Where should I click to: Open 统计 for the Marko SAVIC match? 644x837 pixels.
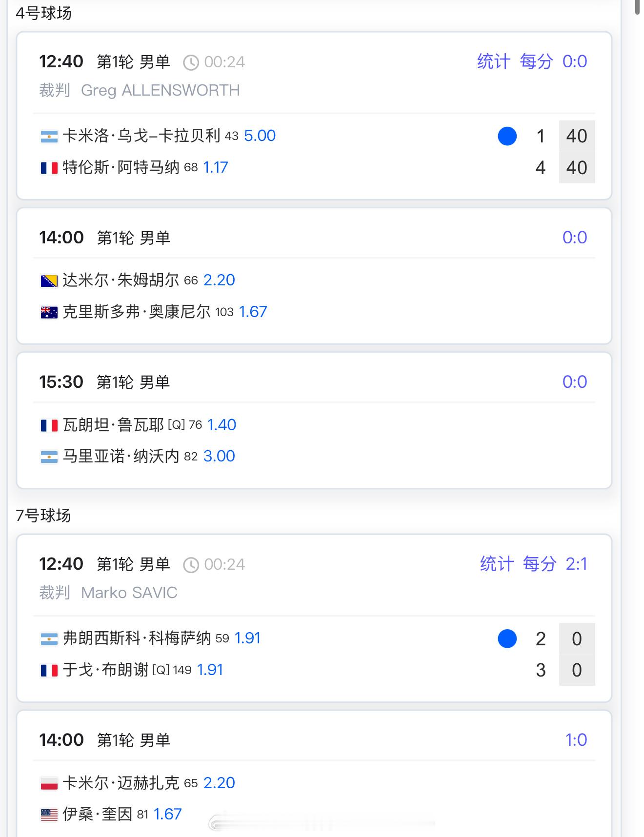(496, 564)
